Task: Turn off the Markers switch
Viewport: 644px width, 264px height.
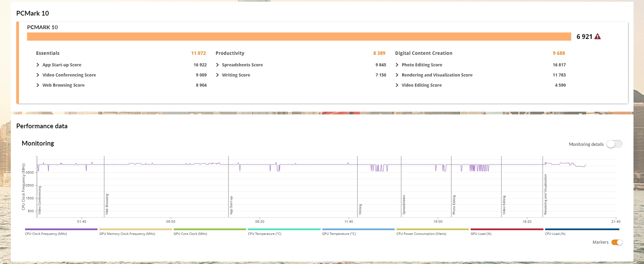Action: click(x=617, y=242)
